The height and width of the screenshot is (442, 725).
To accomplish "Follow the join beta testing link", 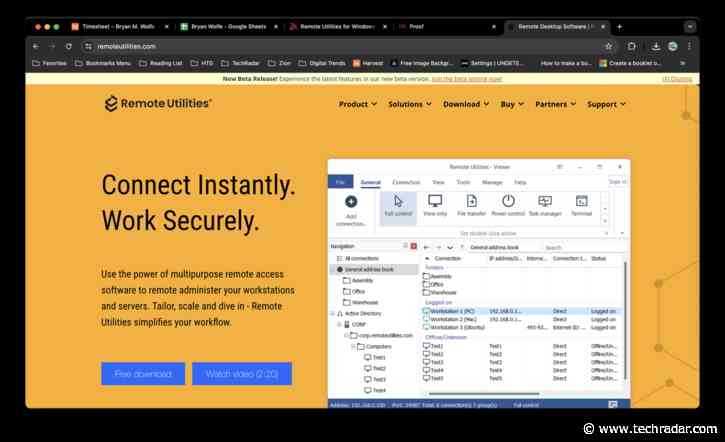I will click(x=467, y=79).
